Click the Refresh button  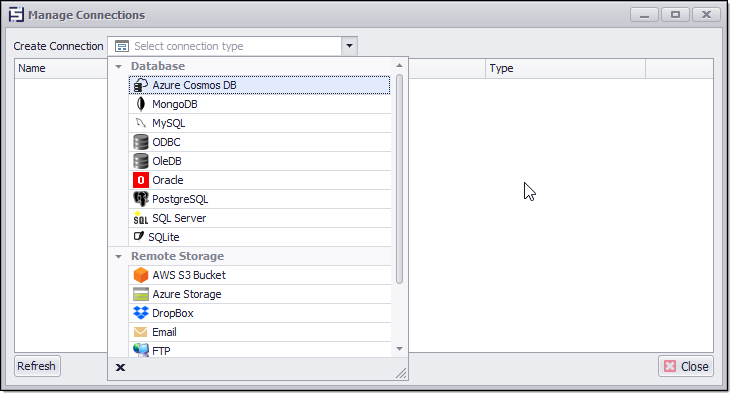point(37,366)
